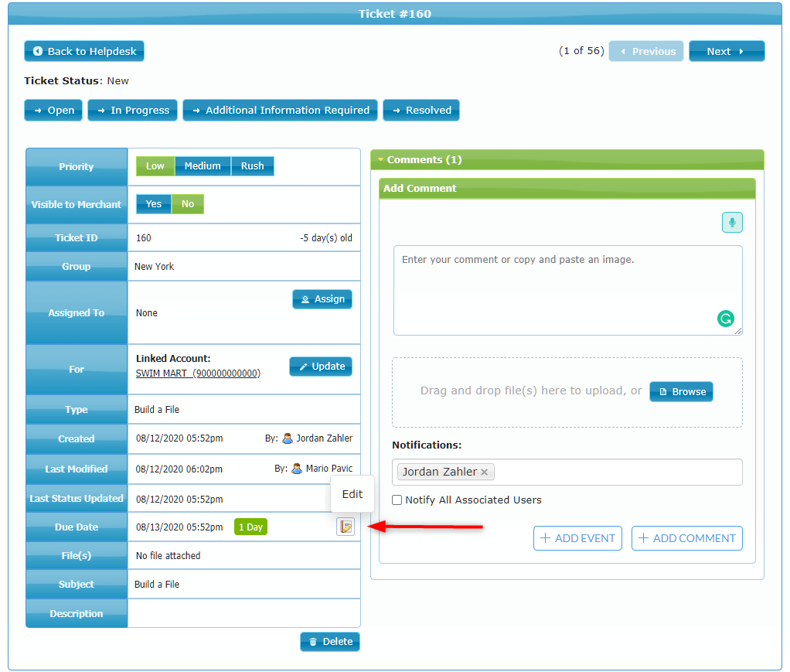This screenshot has height=672, width=790.
Task: Remove Jordan Zahler from notifications
Action: (485, 472)
